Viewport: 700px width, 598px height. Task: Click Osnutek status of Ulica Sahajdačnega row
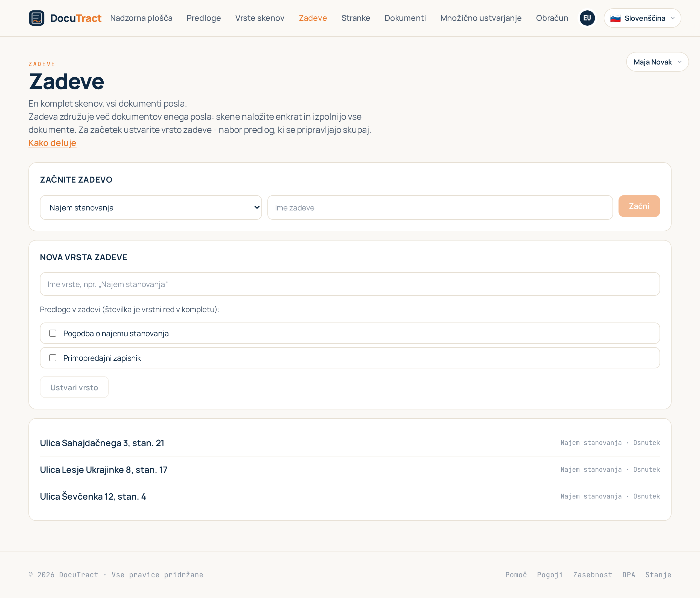pos(646,443)
